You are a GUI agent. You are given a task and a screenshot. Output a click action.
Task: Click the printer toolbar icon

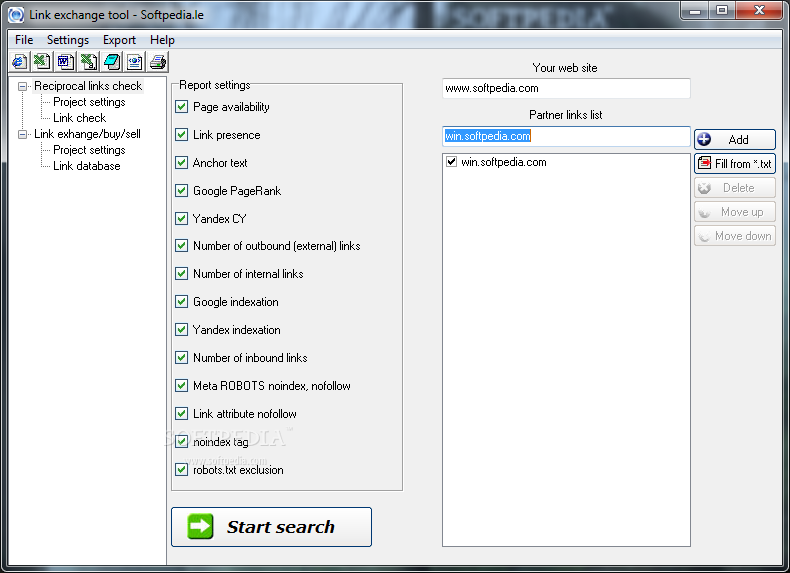click(x=158, y=62)
